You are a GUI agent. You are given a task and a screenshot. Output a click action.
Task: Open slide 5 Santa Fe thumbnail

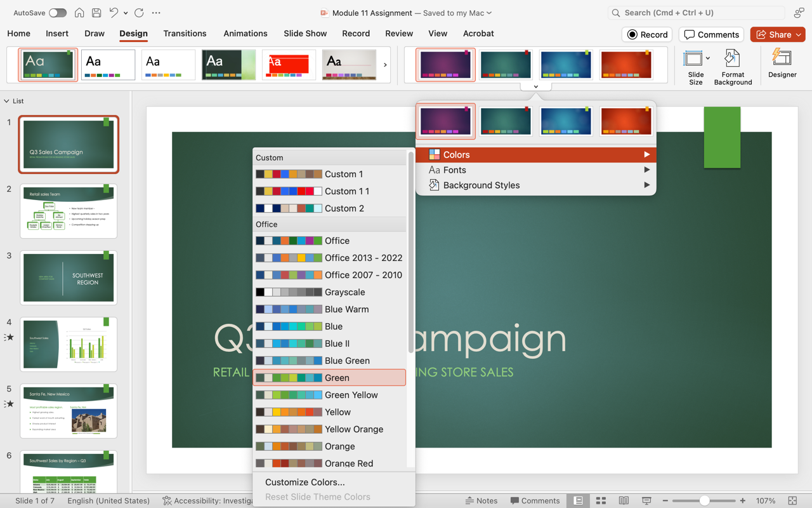pyautogui.click(x=69, y=411)
